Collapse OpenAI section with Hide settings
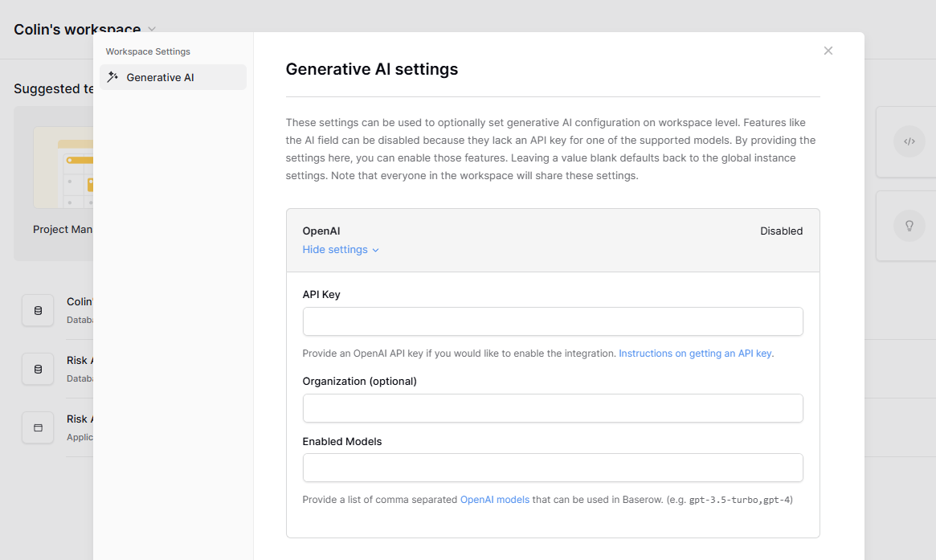The height and width of the screenshot is (560, 936). 340,250
